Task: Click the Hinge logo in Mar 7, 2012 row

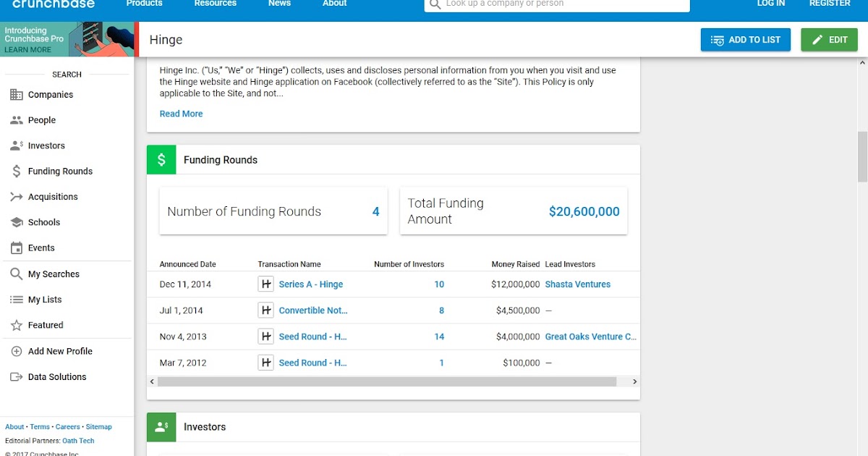Action: [x=265, y=363]
